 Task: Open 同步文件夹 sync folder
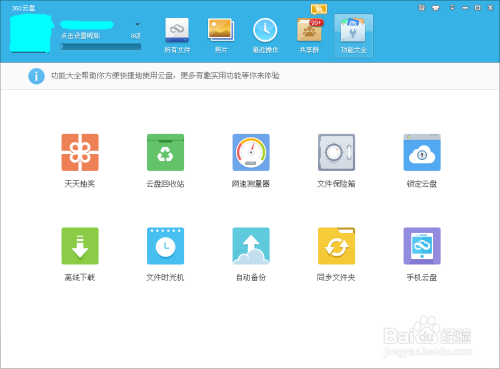tap(336, 246)
